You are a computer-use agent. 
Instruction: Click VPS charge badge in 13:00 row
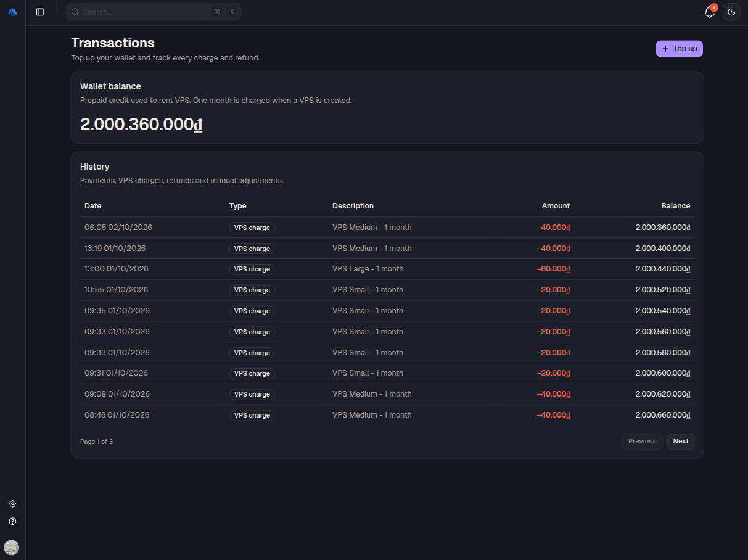tap(252, 269)
